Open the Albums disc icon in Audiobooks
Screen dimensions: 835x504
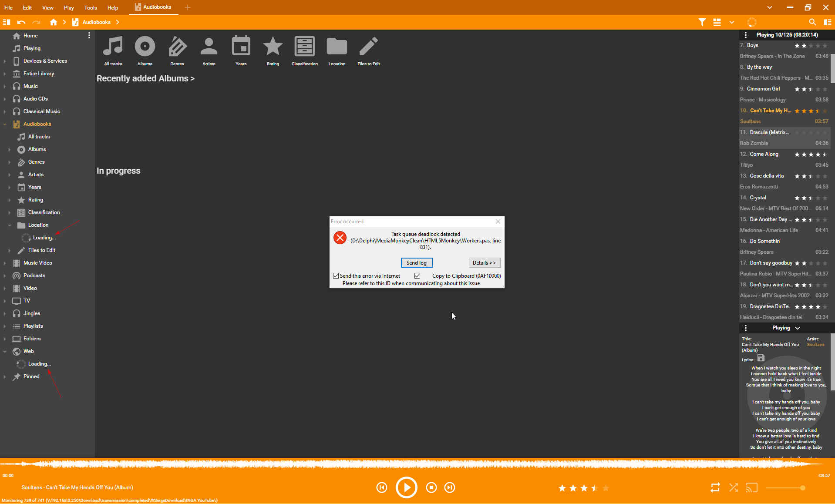tap(145, 47)
